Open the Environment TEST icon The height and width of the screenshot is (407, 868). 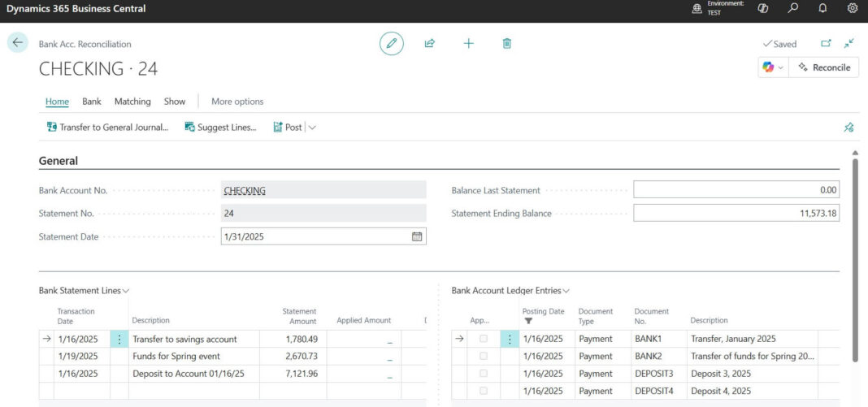click(697, 8)
